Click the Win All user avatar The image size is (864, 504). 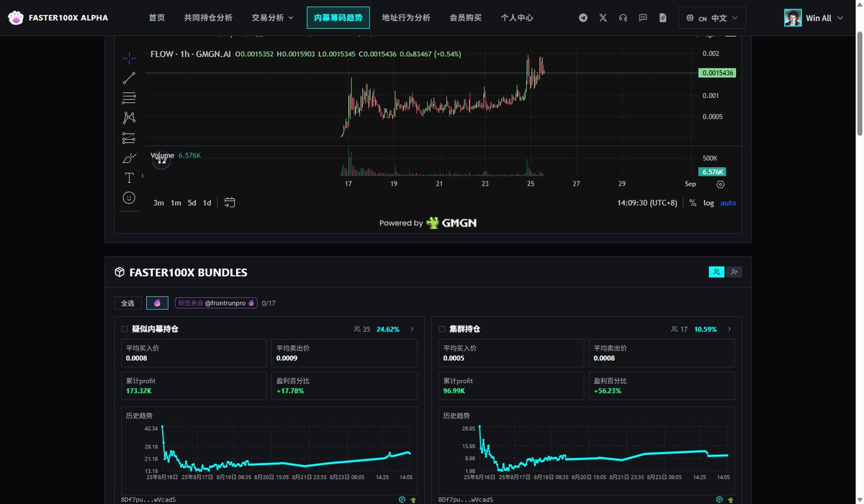(793, 18)
